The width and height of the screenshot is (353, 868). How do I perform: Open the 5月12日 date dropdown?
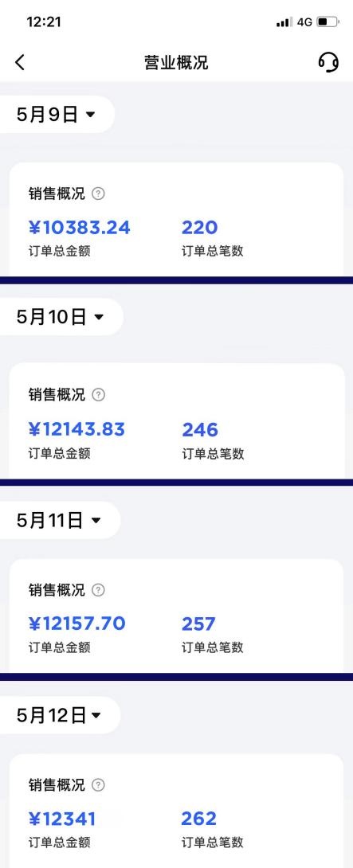pos(59,715)
